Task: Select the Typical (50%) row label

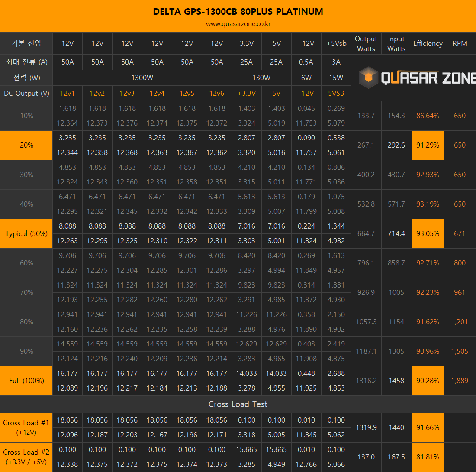Action: pos(26,233)
